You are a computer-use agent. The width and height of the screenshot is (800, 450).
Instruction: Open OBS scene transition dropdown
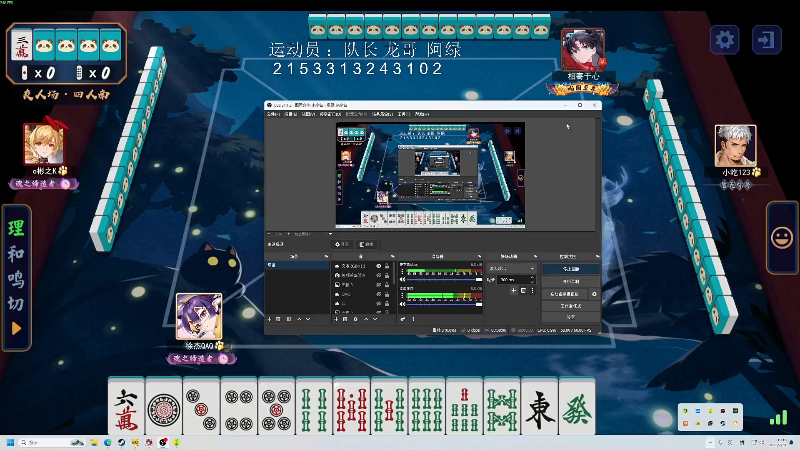click(512, 268)
